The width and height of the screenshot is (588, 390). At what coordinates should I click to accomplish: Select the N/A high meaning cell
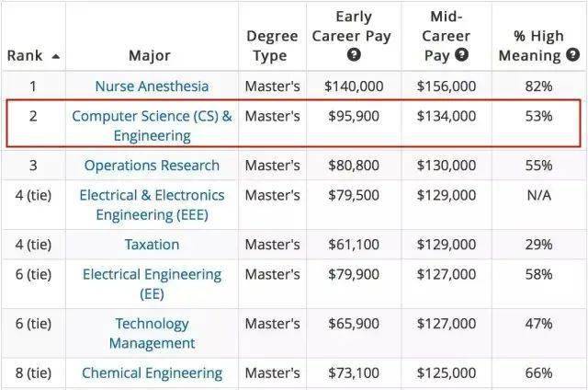539,195
